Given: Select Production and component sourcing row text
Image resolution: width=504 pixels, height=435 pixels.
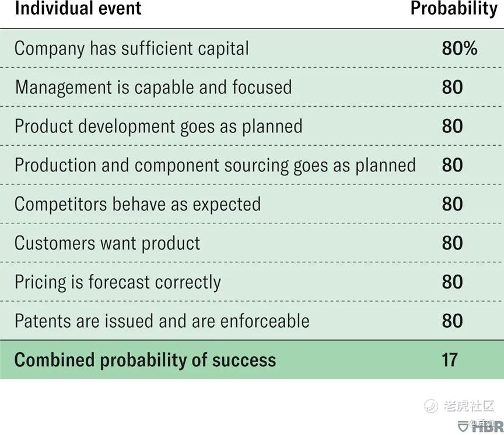Looking at the screenshot, I should (215, 166).
